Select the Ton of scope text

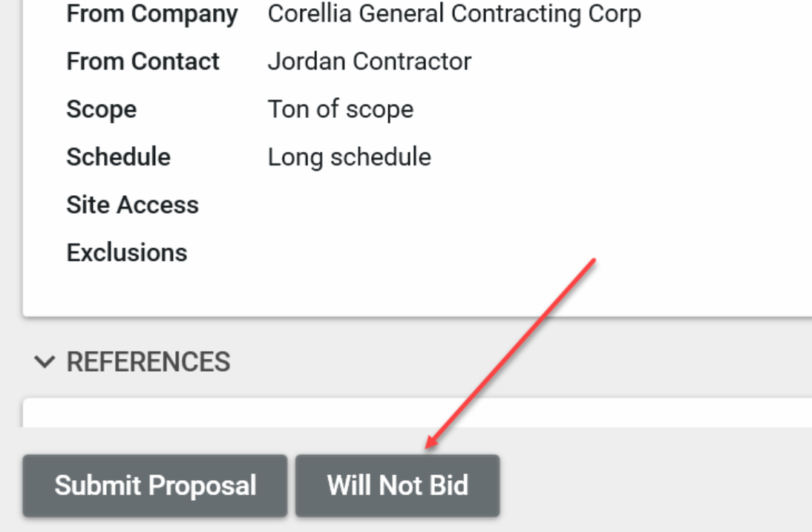[x=340, y=109]
